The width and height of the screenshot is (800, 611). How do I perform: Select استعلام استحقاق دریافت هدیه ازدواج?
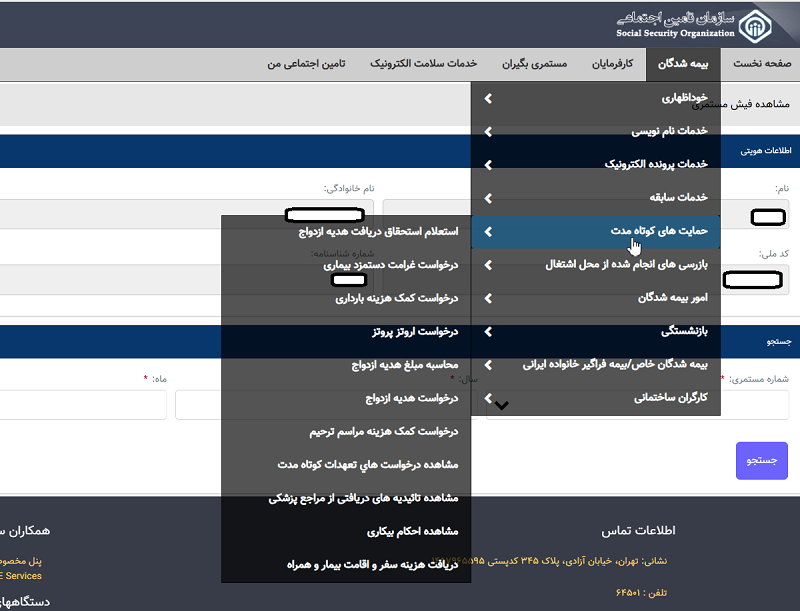click(x=379, y=232)
